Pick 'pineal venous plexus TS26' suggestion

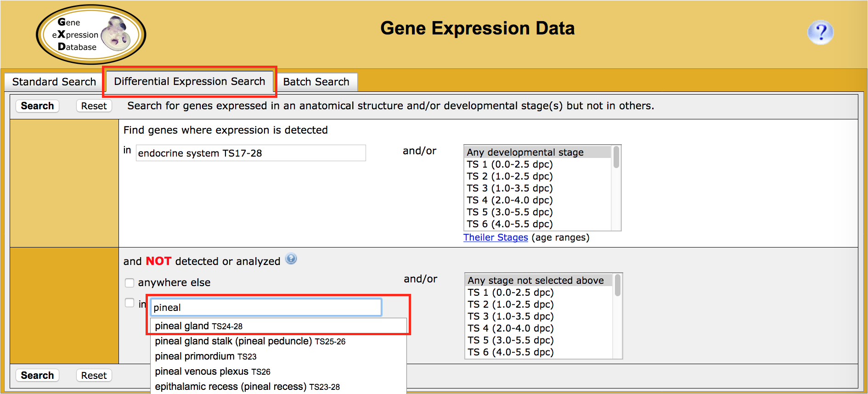click(x=278, y=371)
